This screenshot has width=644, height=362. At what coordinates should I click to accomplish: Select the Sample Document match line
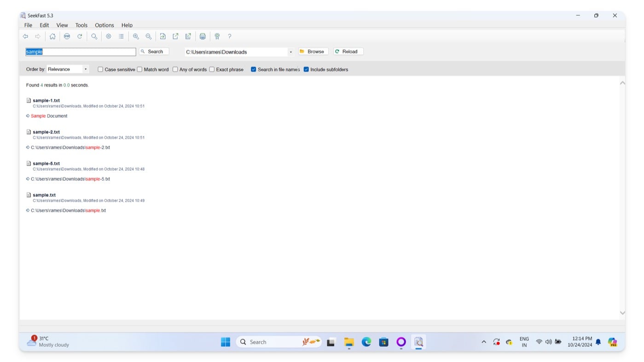tap(49, 116)
